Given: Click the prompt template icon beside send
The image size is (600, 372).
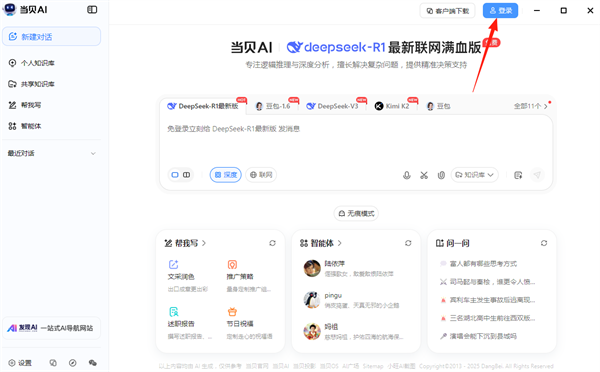Looking at the screenshot, I should (x=518, y=175).
